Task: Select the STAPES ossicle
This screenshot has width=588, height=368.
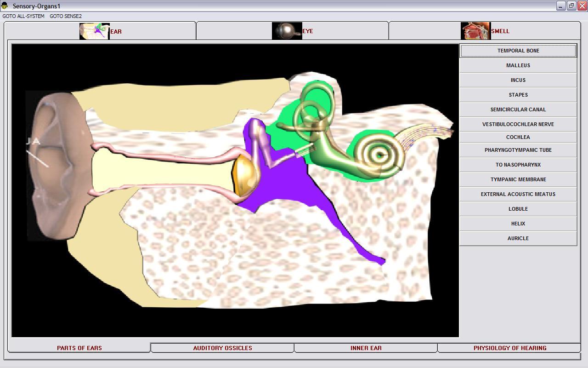Action: tap(518, 95)
